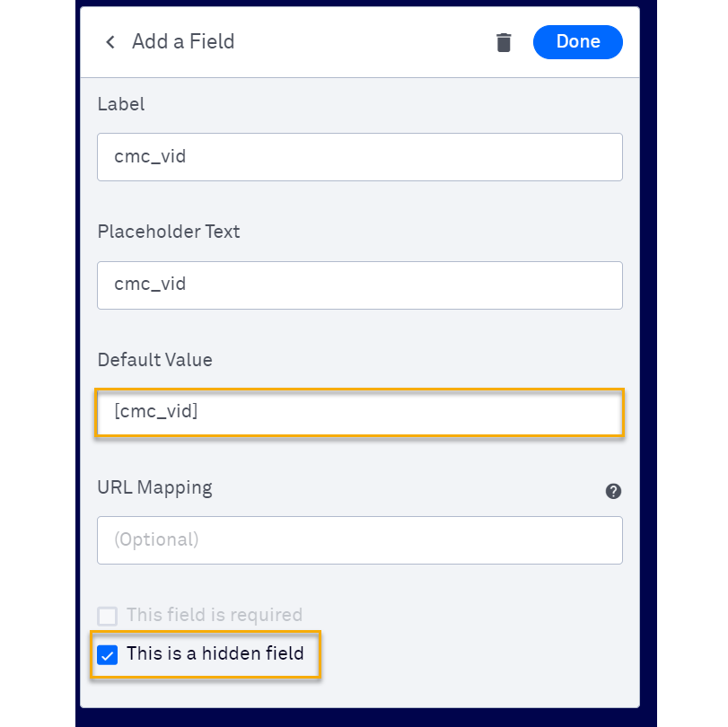728x727 pixels.
Task: Click the 'URL Mapping' field caption
Action: 155,488
